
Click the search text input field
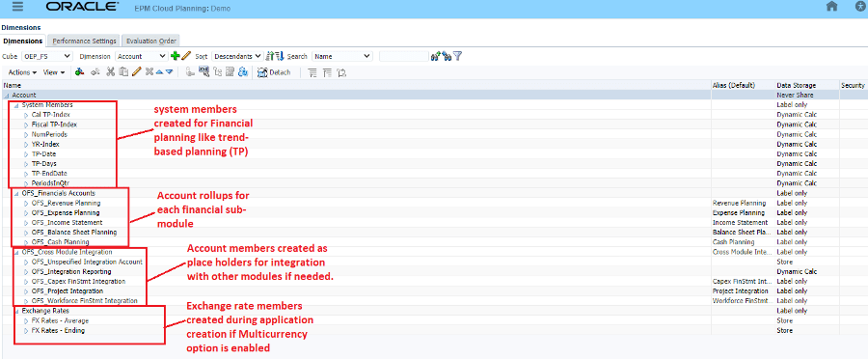[x=403, y=56]
